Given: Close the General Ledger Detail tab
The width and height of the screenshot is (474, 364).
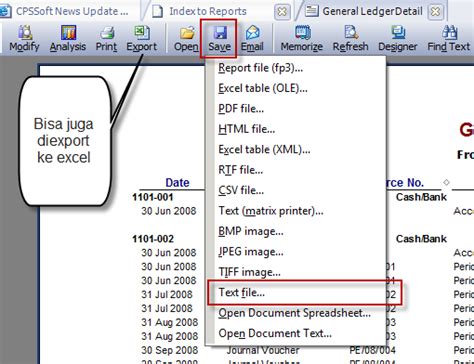Looking at the screenshot, I should tap(435, 12).
